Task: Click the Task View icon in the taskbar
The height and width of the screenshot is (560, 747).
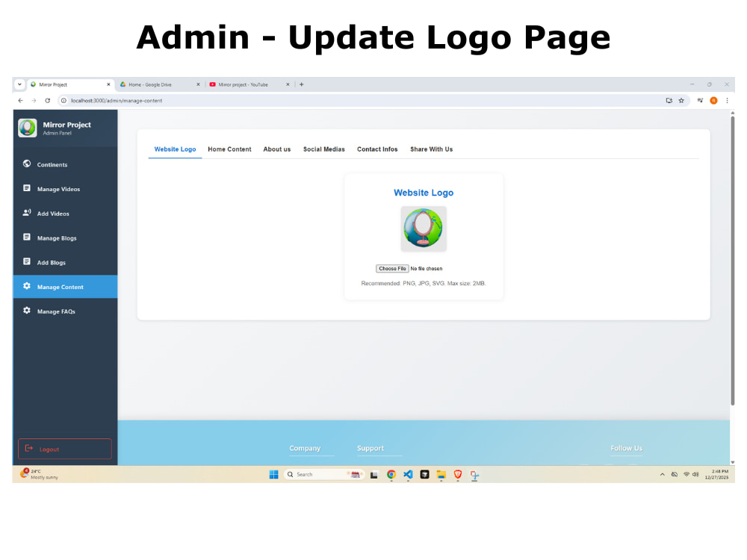Action: pyautogui.click(x=374, y=475)
